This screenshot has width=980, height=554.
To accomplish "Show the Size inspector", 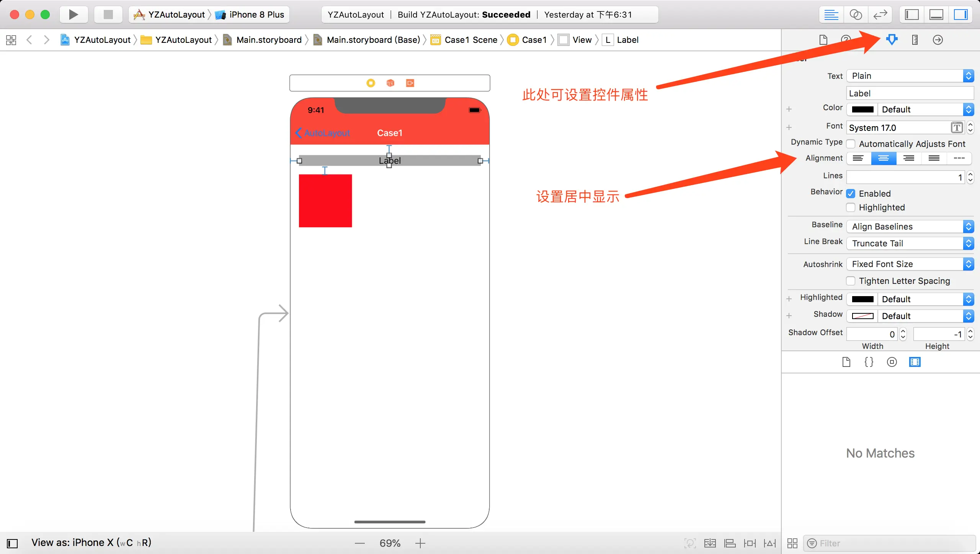I will [915, 40].
